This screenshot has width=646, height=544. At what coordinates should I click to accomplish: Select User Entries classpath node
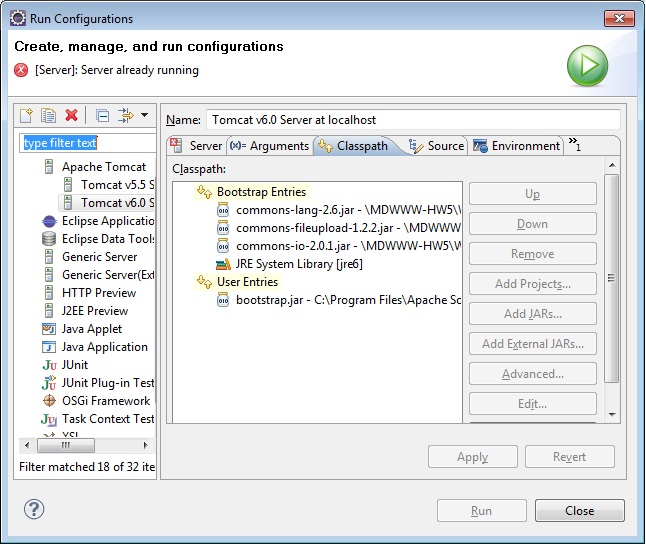click(x=247, y=282)
